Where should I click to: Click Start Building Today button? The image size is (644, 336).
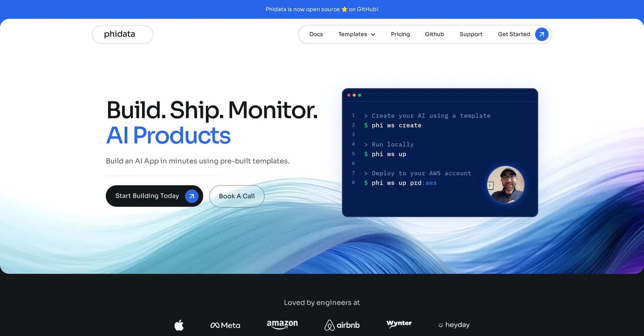154,196
